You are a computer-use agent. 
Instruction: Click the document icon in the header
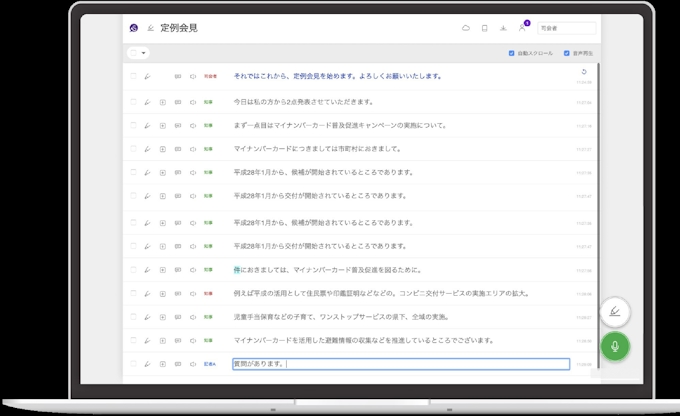[x=484, y=28]
